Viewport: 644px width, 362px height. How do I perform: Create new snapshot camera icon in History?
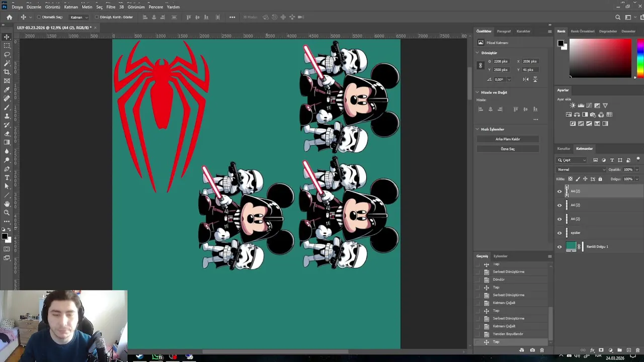[x=532, y=350]
